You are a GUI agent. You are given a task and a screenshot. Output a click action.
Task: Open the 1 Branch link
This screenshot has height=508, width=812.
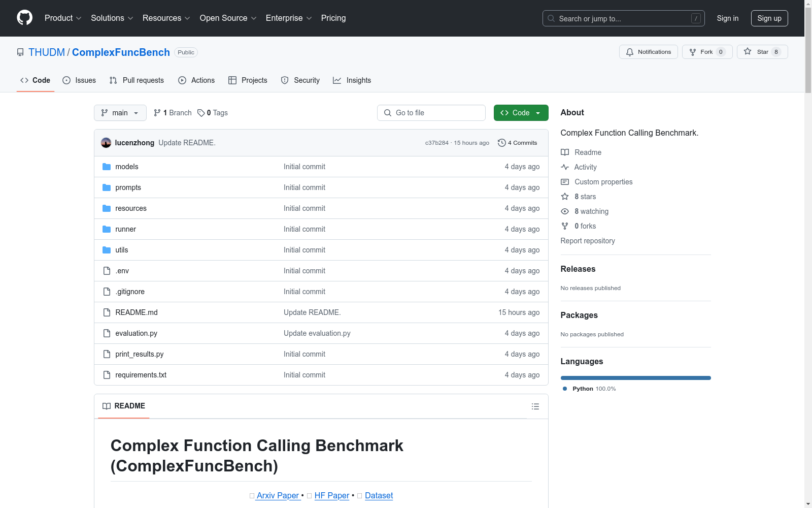point(173,113)
